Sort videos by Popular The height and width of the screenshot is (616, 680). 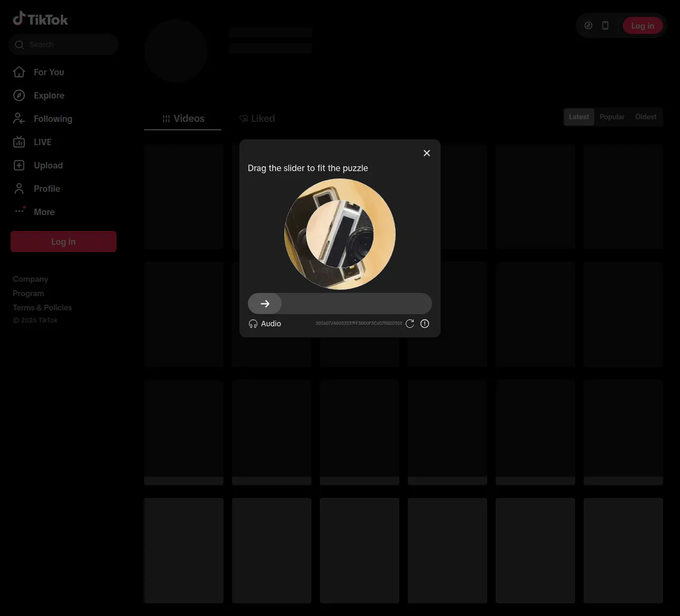[612, 117]
